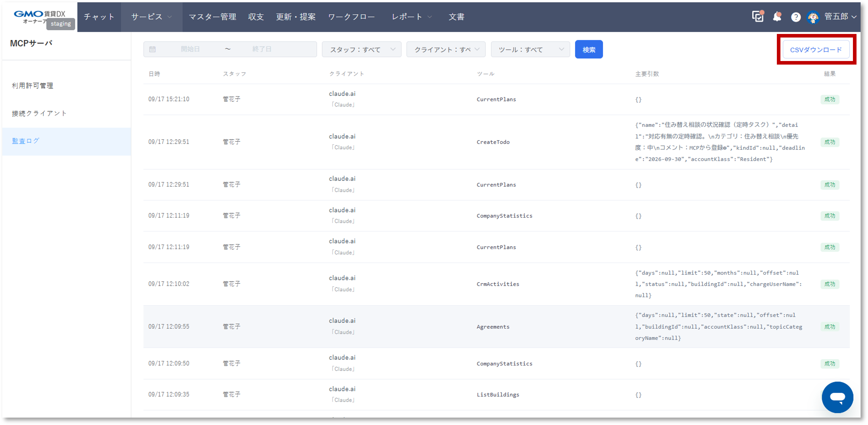The height and width of the screenshot is (425, 868).
Task: Click the 開始日 start date field
Action: (x=190, y=49)
